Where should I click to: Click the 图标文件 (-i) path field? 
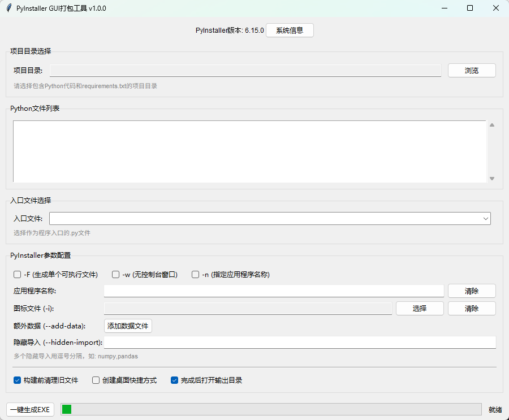pos(248,308)
